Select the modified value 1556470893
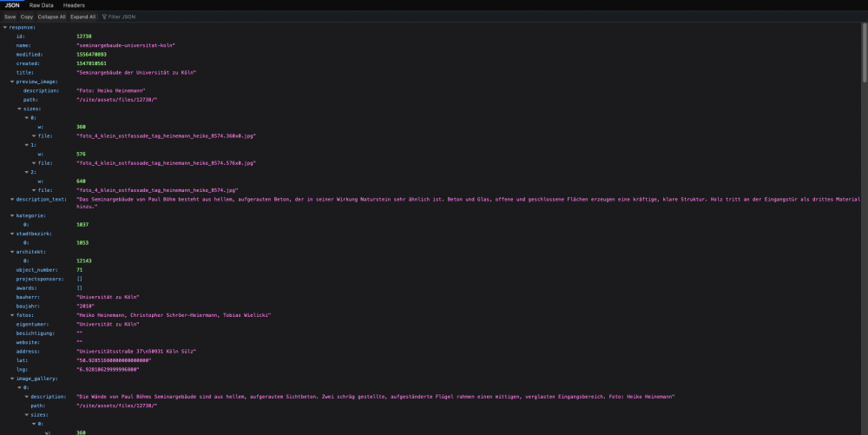The width and height of the screenshot is (868, 435). coord(91,54)
